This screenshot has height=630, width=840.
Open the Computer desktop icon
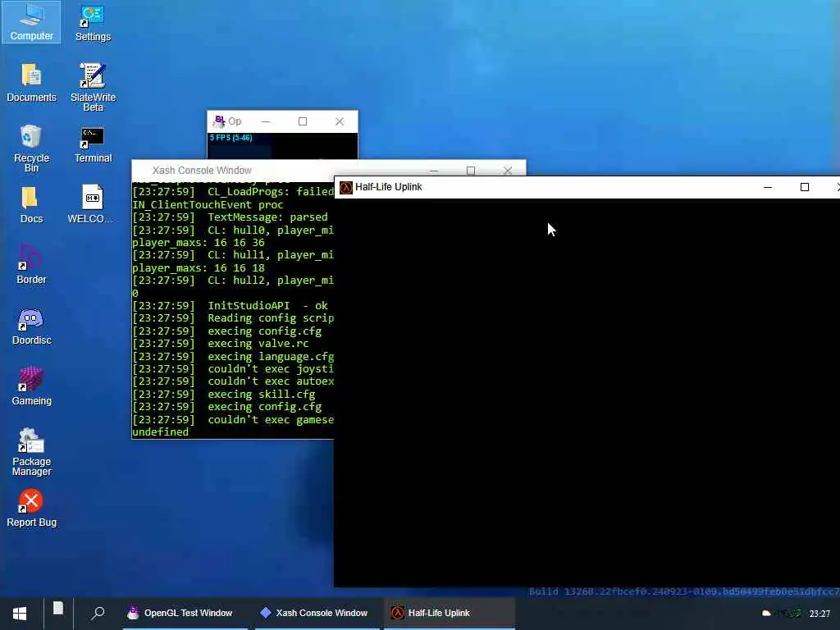pyautogui.click(x=31, y=21)
